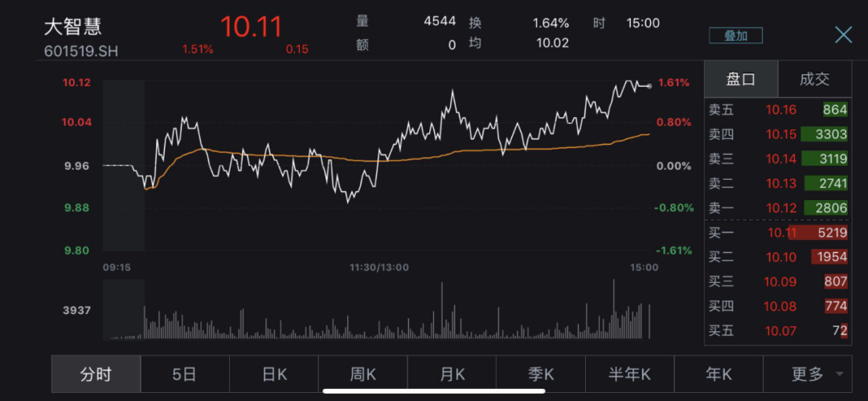Click the 09:15 time axis label
This screenshot has width=868, height=401.
(117, 268)
